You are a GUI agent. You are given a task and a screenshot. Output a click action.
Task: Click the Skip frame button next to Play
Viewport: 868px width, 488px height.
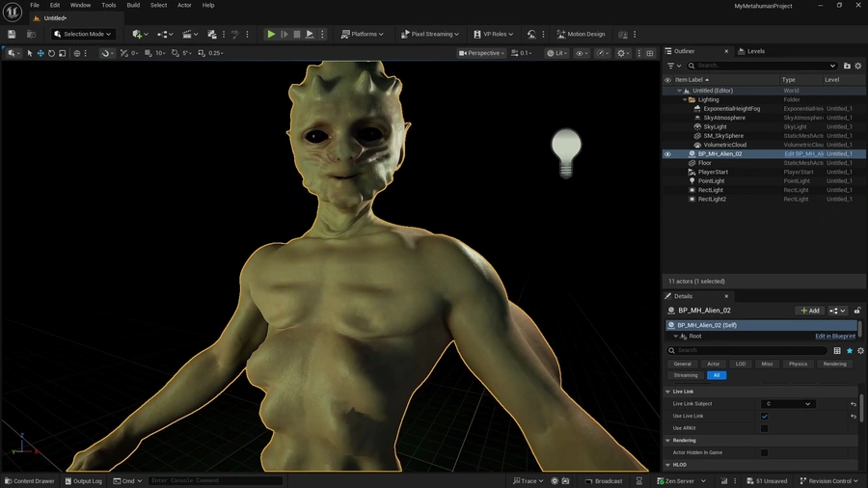tap(284, 35)
